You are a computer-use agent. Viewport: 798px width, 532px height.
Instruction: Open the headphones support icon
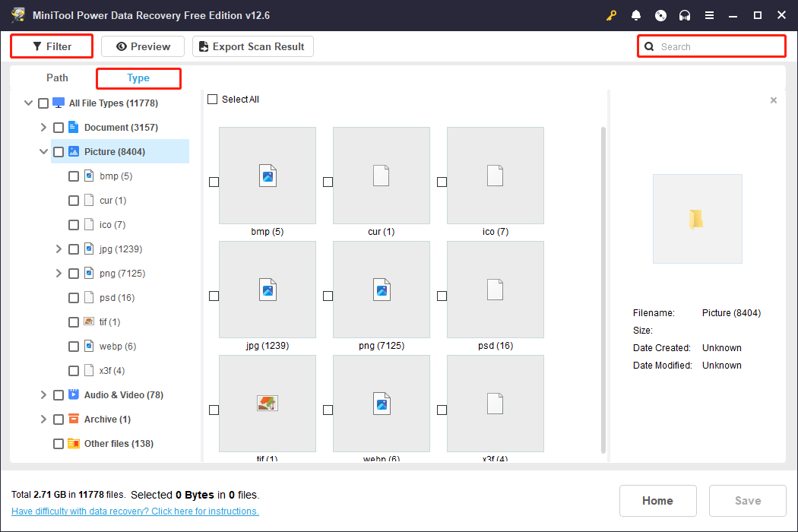point(685,16)
